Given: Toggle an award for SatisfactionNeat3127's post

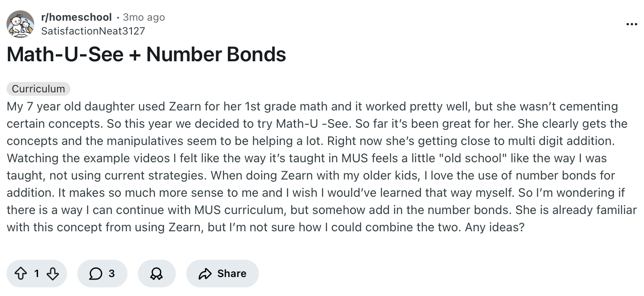Looking at the screenshot, I should point(156,273).
